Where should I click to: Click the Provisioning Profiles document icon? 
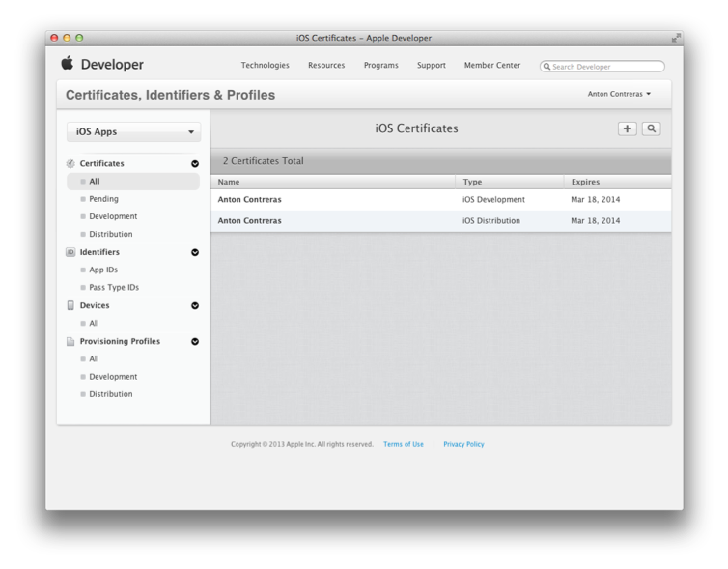70,341
